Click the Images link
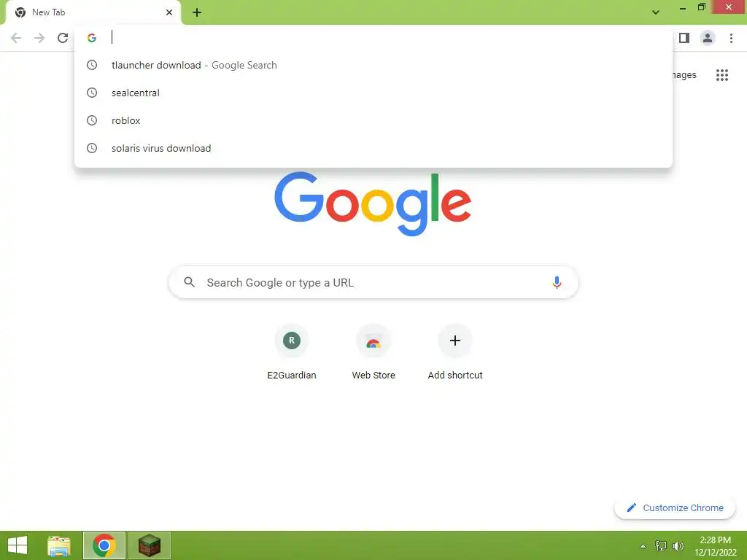Viewport: 747px width, 560px height. pyautogui.click(x=684, y=75)
